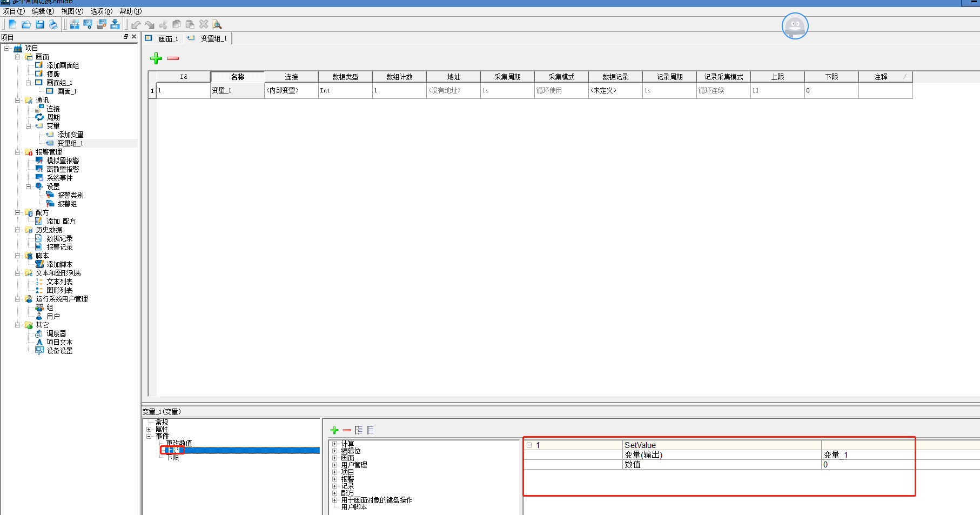Click the Print toolbar icon

[x=53, y=24]
